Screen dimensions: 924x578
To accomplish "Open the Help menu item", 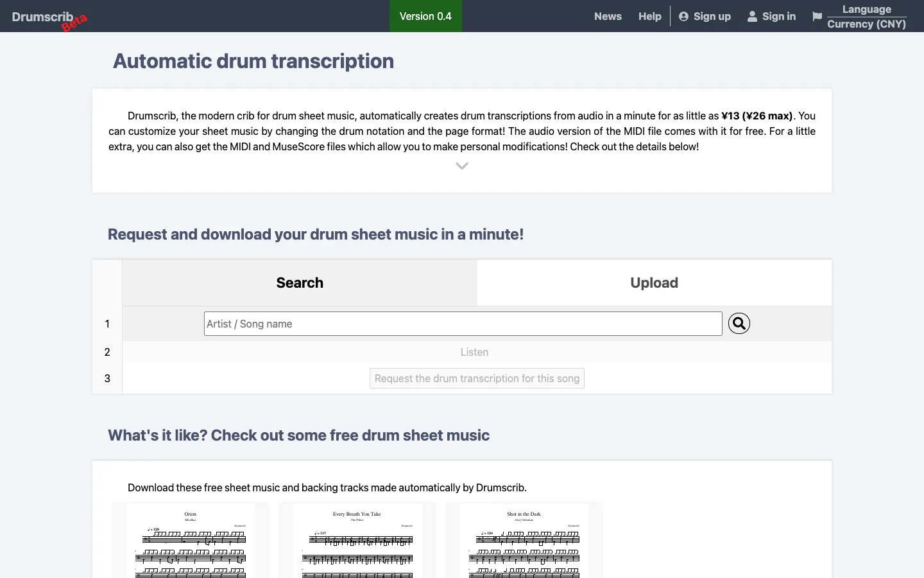I will pos(650,17).
